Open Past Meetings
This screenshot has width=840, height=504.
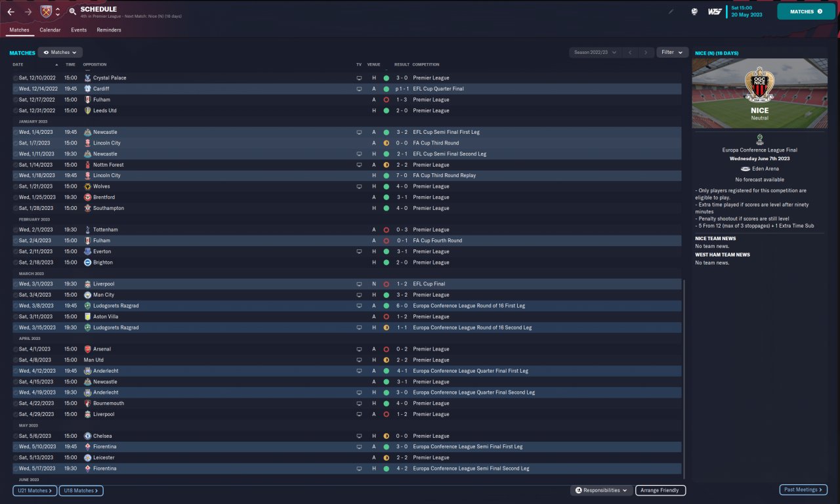pyautogui.click(x=803, y=490)
